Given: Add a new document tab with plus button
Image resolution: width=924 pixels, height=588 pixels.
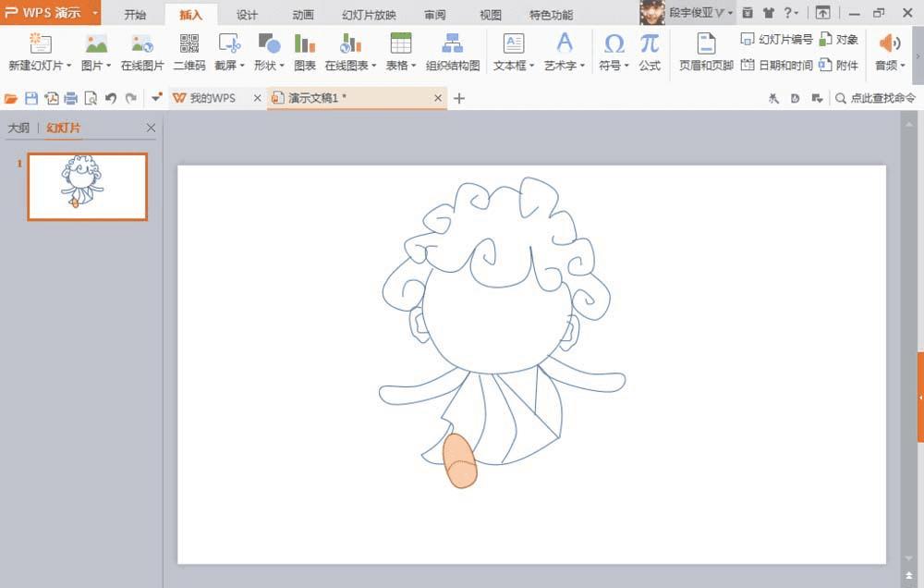Looking at the screenshot, I should [459, 99].
